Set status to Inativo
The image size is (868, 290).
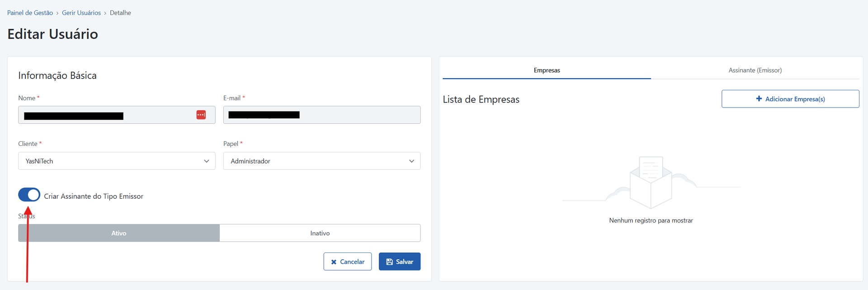[x=320, y=233]
